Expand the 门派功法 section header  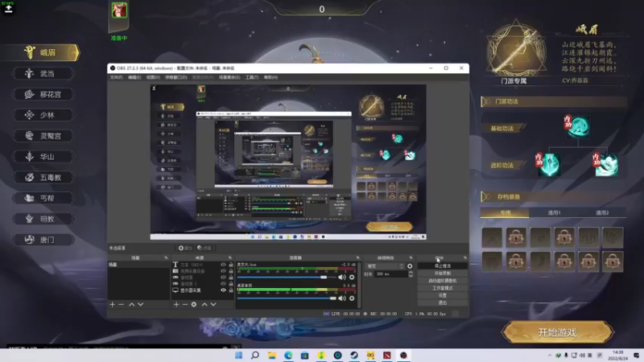[554, 101]
